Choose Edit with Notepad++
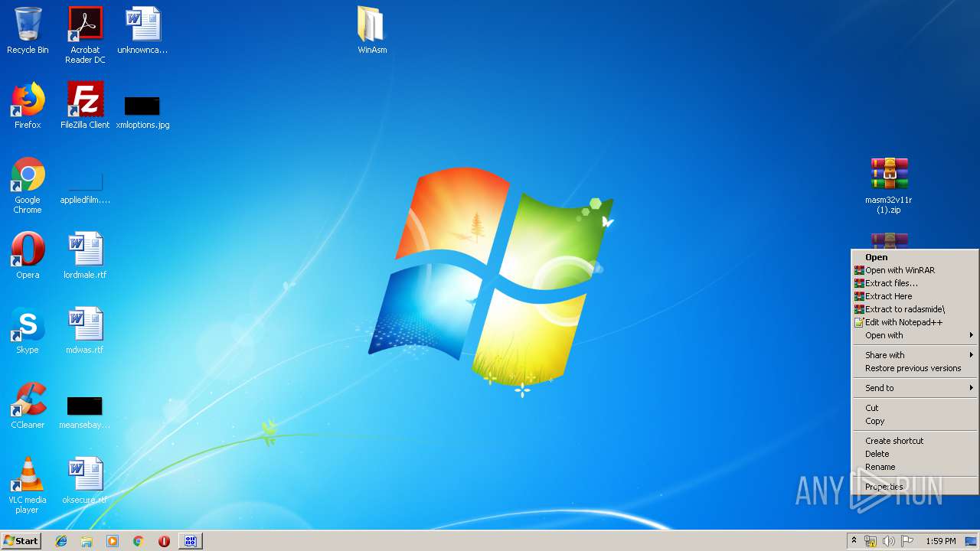Viewport: 980px width, 551px height. (915, 322)
